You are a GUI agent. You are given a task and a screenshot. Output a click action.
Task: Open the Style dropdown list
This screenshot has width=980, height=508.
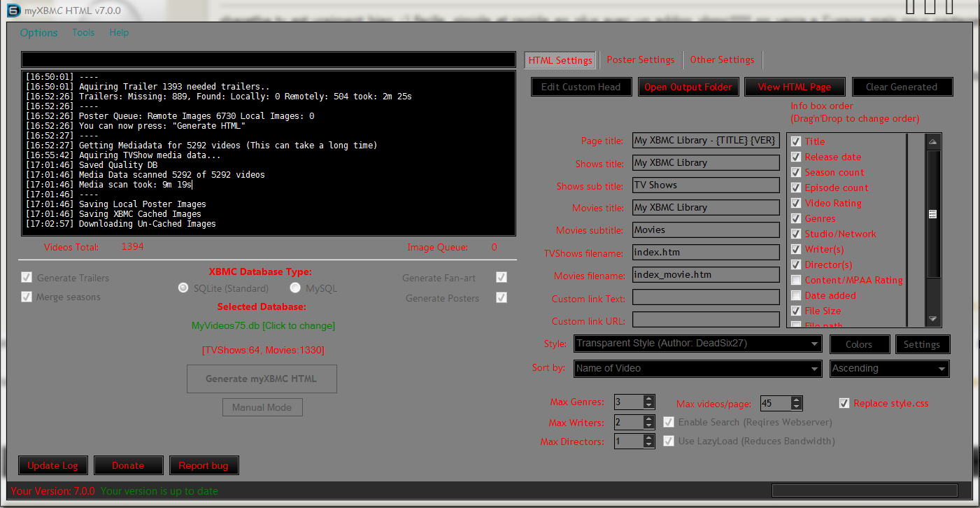[814, 344]
